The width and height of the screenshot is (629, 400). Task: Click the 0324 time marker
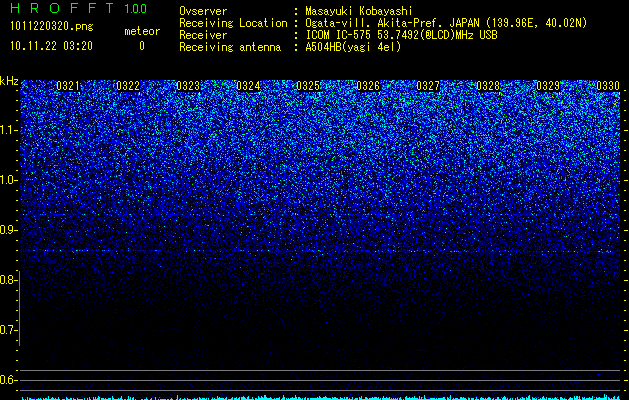(x=248, y=86)
